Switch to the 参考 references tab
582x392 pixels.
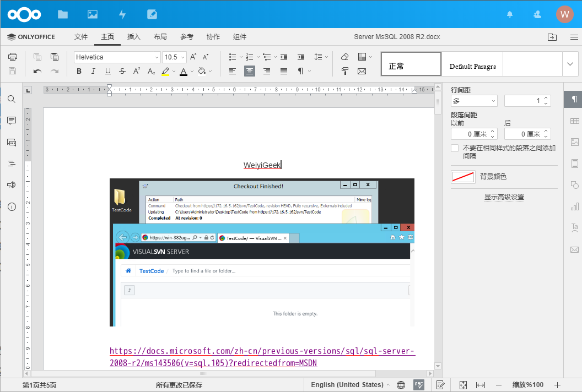coord(187,37)
